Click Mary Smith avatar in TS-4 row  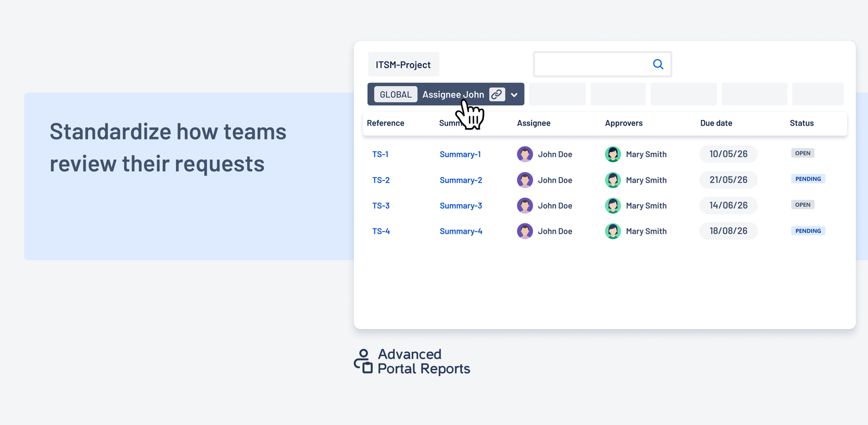click(613, 231)
